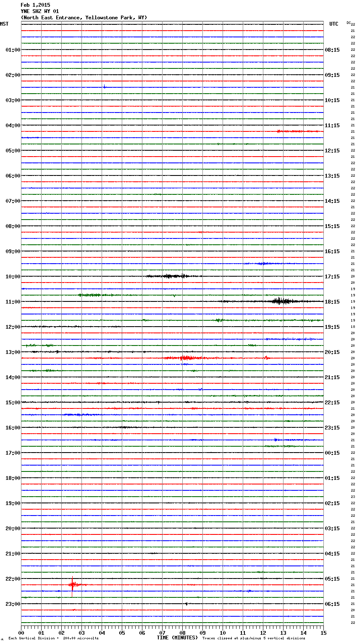Click the 04:15 UTC time label
The height and width of the screenshot is (644, 357).
332,554
